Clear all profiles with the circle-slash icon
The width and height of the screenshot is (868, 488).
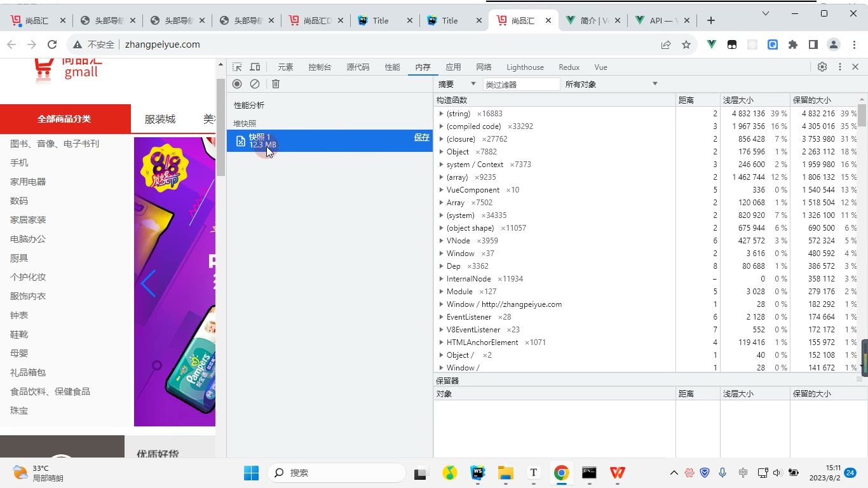pyautogui.click(x=255, y=84)
